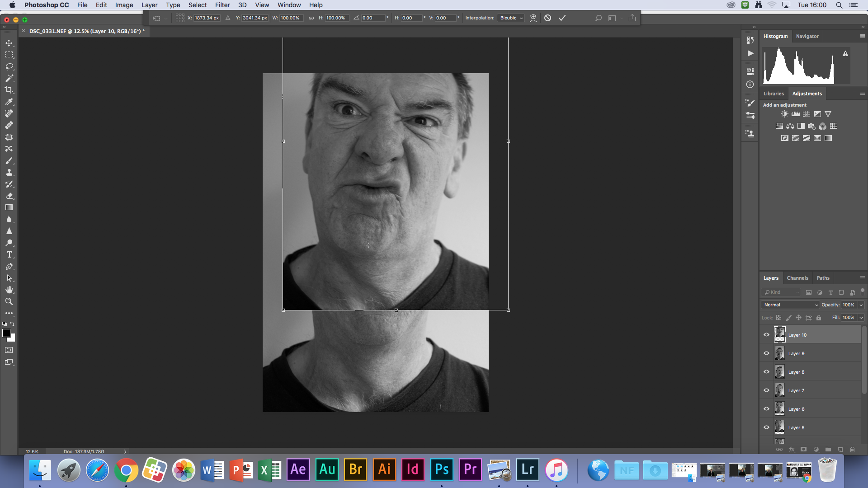Switch to the Channels tab
The image size is (868, 488).
(x=797, y=278)
